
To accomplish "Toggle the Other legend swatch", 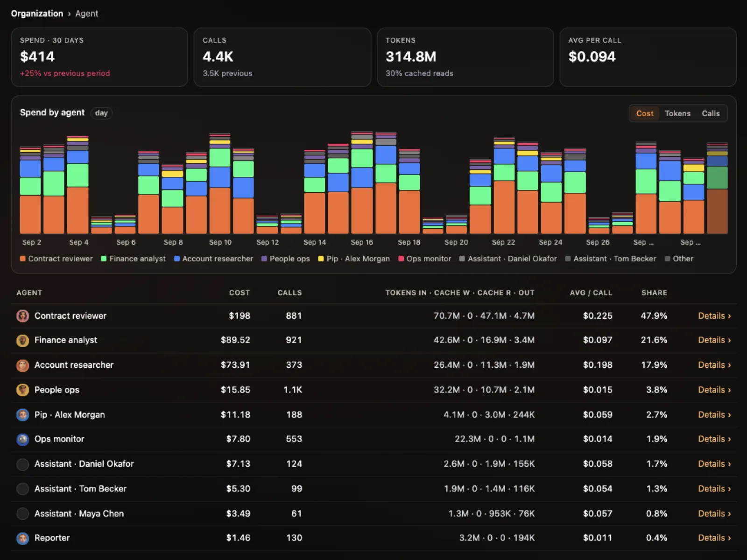I will (668, 259).
